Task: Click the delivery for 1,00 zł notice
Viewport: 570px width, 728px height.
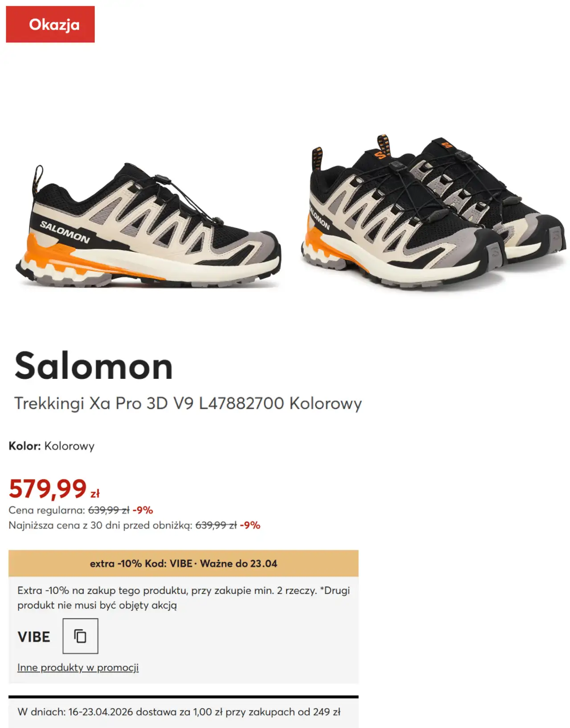Action: pyautogui.click(x=179, y=712)
